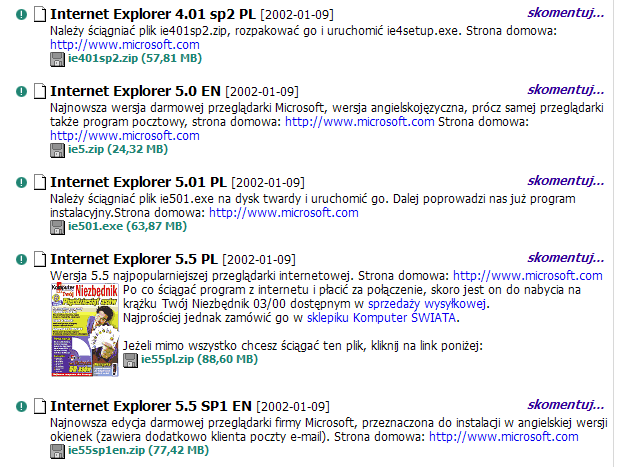632x467 pixels.
Task: Open microsoft.com link in IE 5.5 PL description
Action: (528, 276)
